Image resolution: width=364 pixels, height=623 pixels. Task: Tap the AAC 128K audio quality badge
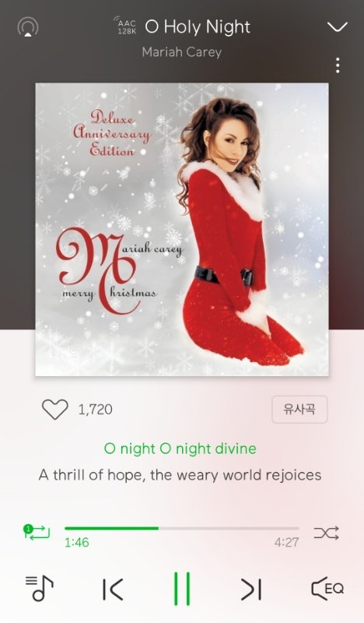(x=125, y=26)
